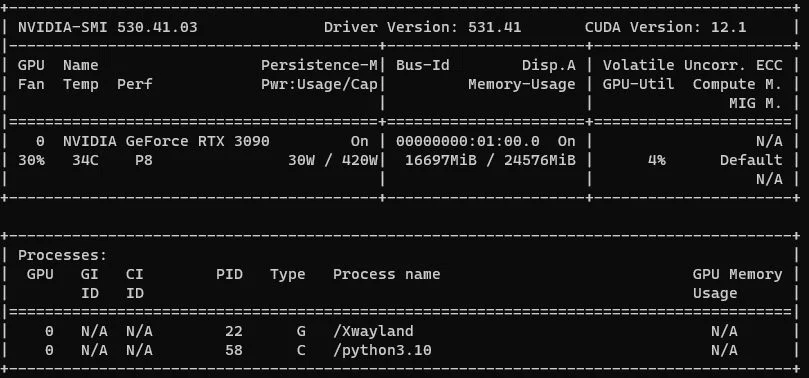The width and height of the screenshot is (809, 378).
Task: Click the GPU Memory Usage column header
Action: coord(738,284)
